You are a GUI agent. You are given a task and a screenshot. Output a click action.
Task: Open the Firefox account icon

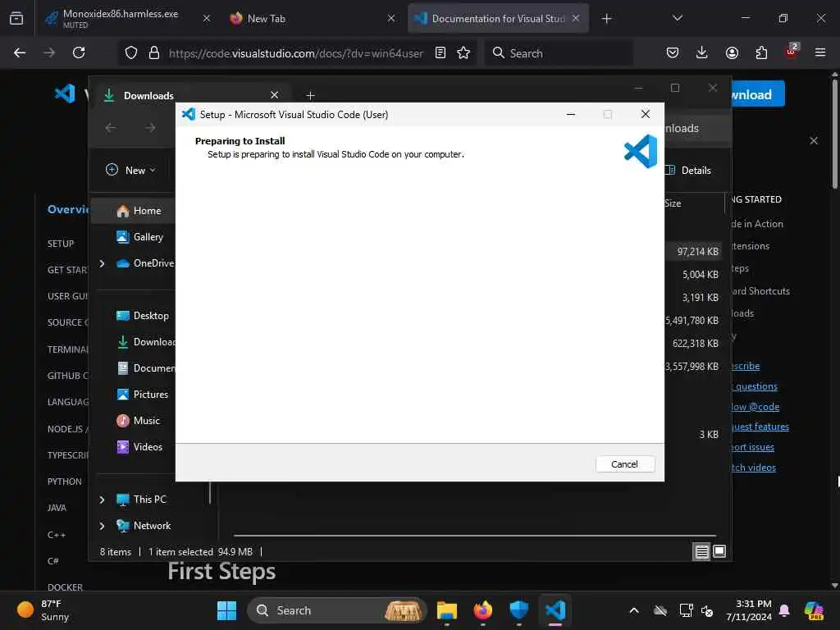(x=732, y=52)
